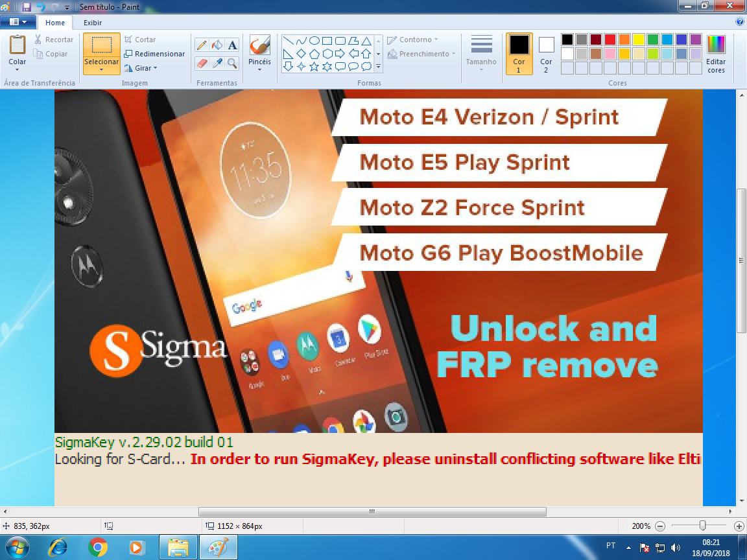The height and width of the screenshot is (560, 747).
Task: Switch to the Home ribbon tab
Action: point(55,23)
